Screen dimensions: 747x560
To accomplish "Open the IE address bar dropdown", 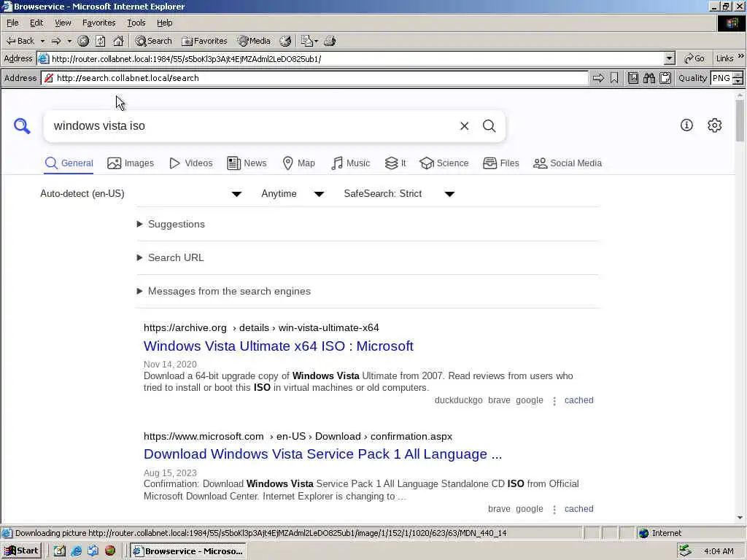I will point(670,58).
